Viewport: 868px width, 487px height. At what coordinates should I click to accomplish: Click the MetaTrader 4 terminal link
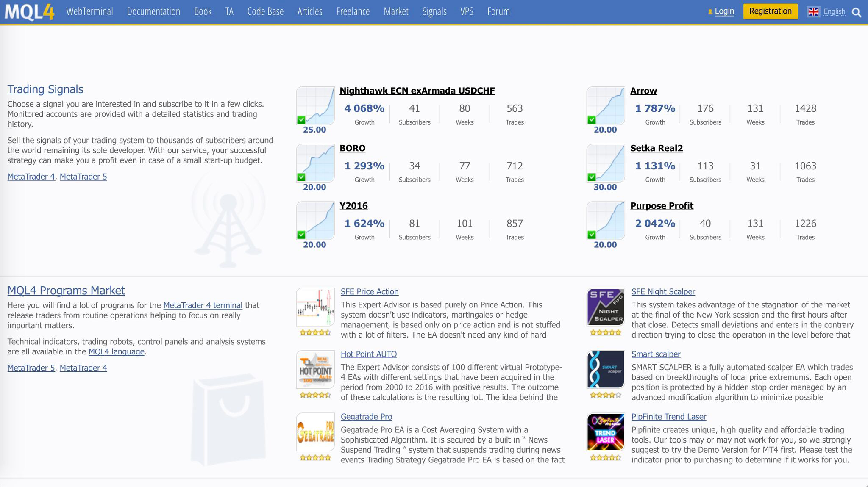[203, 305]
